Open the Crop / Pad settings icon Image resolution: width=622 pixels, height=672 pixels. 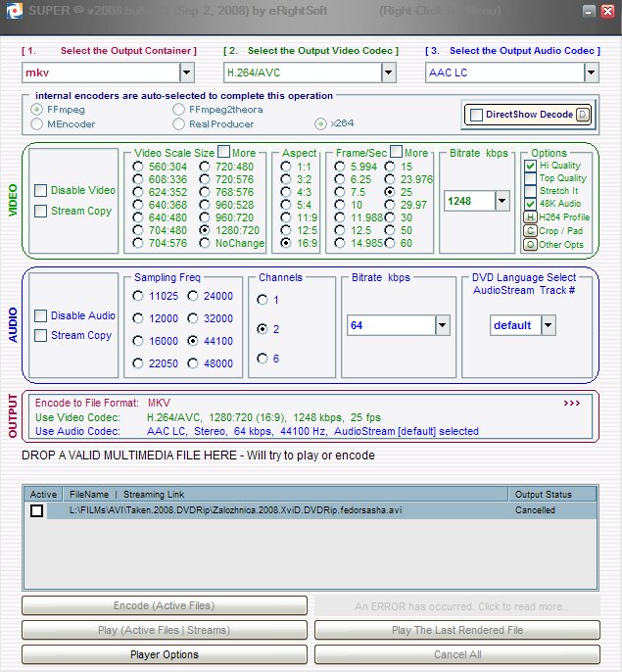pos(530,231)
